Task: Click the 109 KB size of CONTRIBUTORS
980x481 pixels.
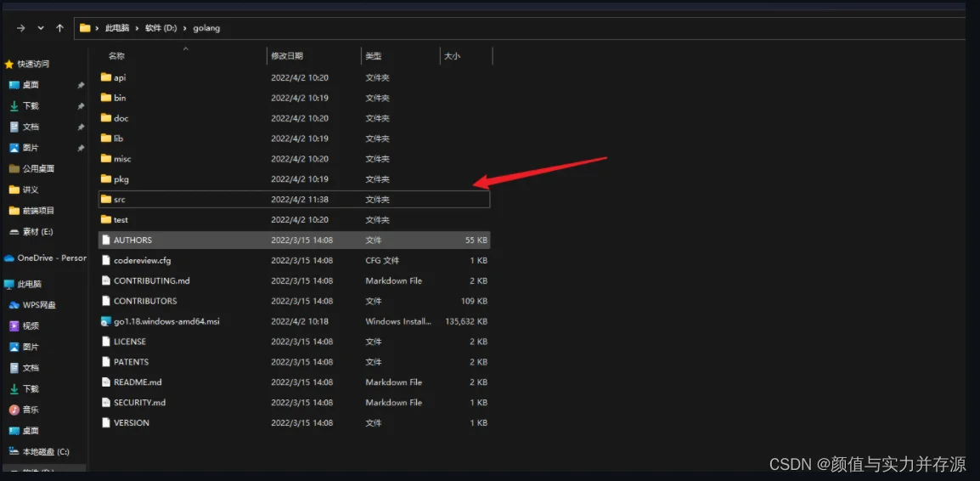Action: click(474, 301)
